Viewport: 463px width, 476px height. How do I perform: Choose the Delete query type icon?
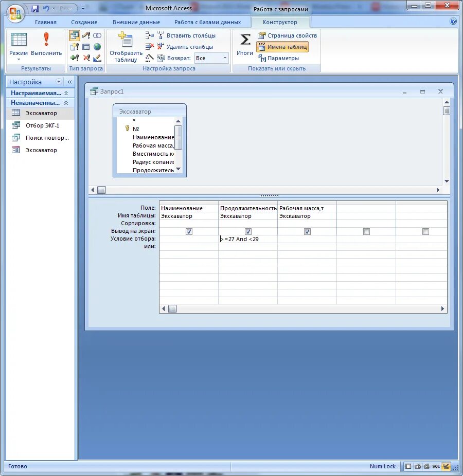(x=86, y=58)
